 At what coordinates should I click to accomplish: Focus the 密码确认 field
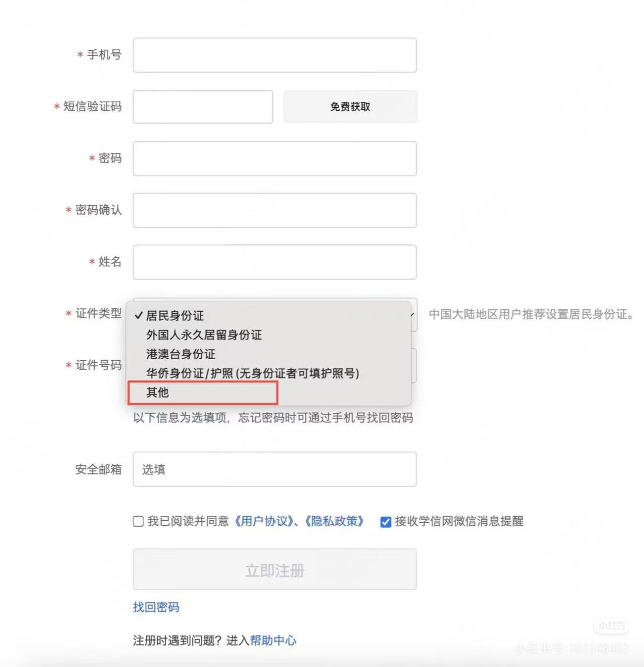pyautogui.click(x=274, y=210)
